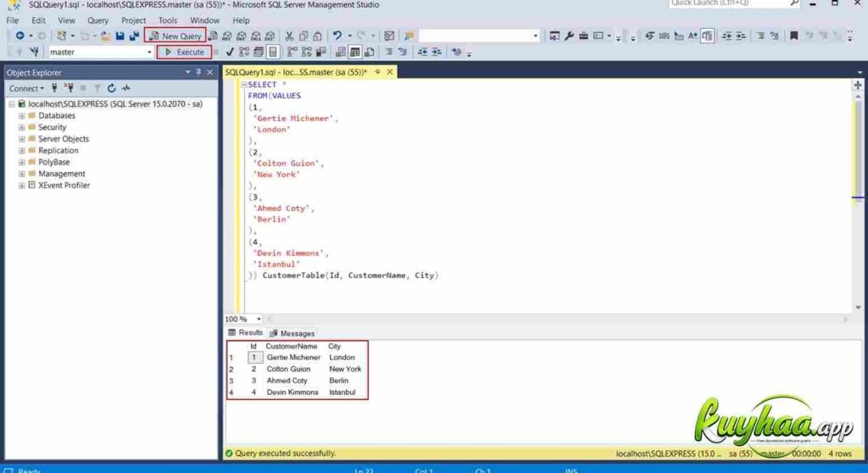This screenshot has height=473, width=868.
Task: Expand the Management folder
Action: [x=21, y=174]
